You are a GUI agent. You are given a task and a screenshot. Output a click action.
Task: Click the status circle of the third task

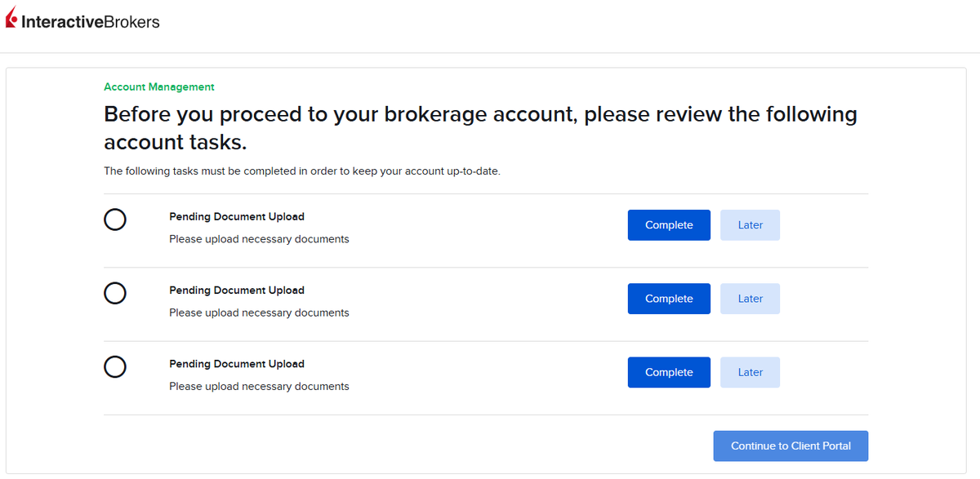115,366
